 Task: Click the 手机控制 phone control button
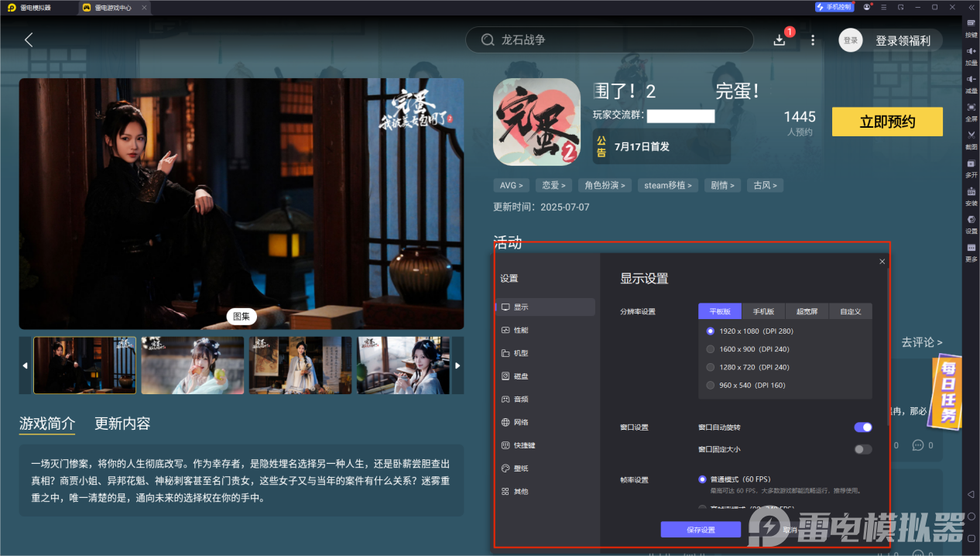tap(834, 7)
